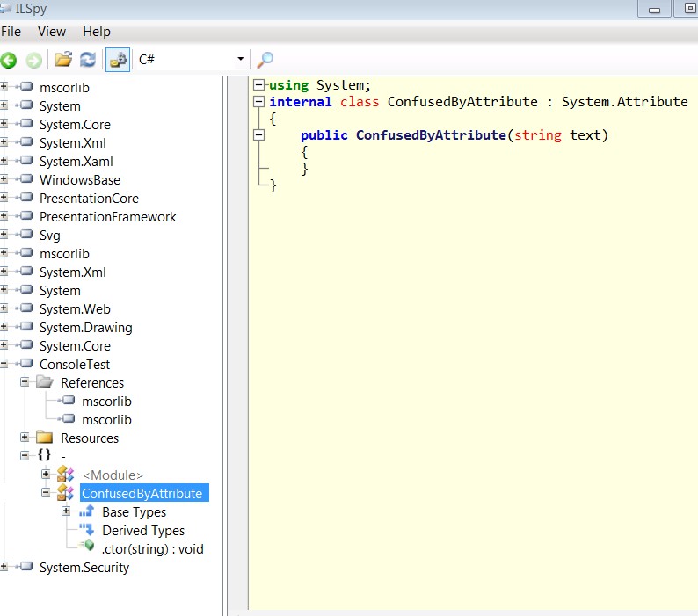
Task: Collapse the internal class code fold marker
Action: click(x=258, y=102)
